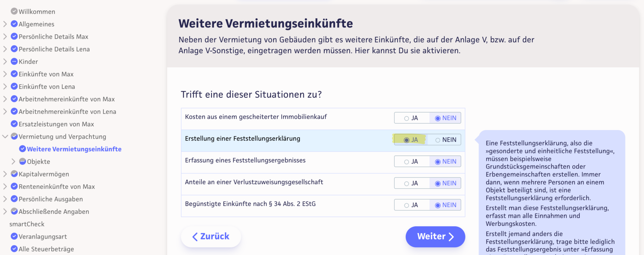
Task: Click the completed checkmark icon beside Willkommen
Action: tap(14, 11)
